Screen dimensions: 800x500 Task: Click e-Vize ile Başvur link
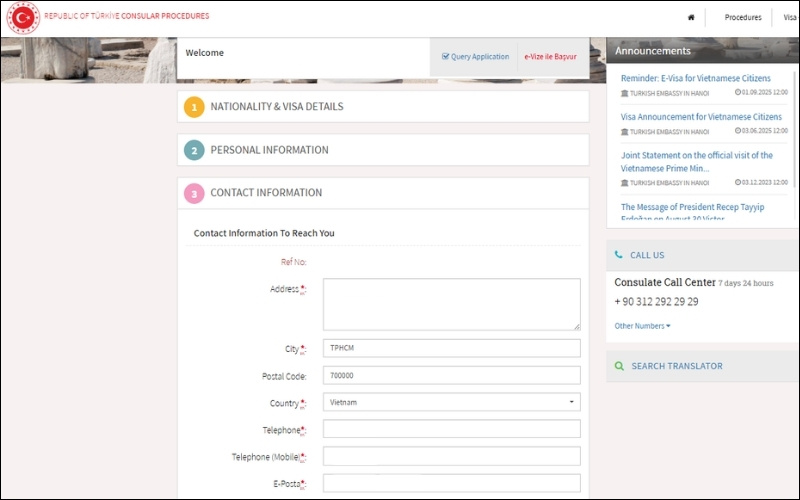(x=550, y=57)
